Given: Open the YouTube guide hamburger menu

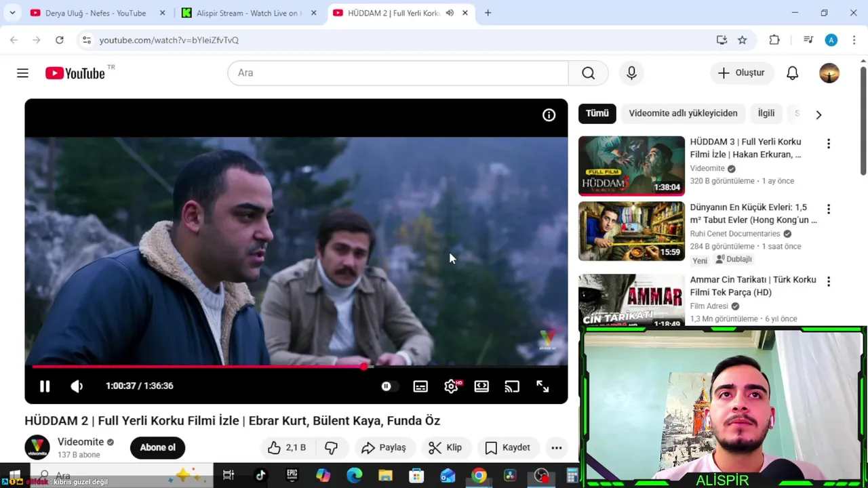Looking at the screenshot, I should coord(22,73).
